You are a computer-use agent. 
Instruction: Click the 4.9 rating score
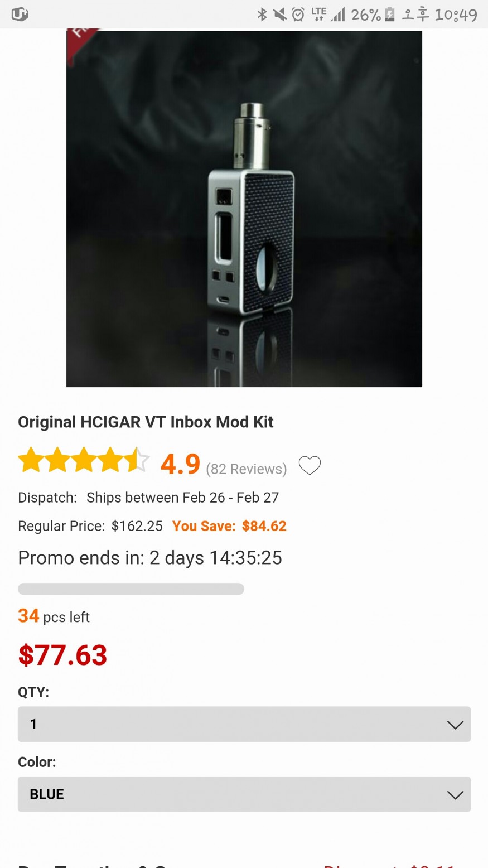(180, 464)
